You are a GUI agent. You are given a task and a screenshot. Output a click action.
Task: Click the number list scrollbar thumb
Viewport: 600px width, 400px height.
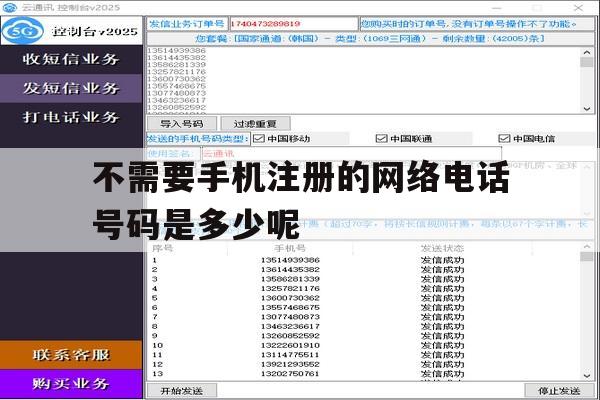[x=587, y=62]
